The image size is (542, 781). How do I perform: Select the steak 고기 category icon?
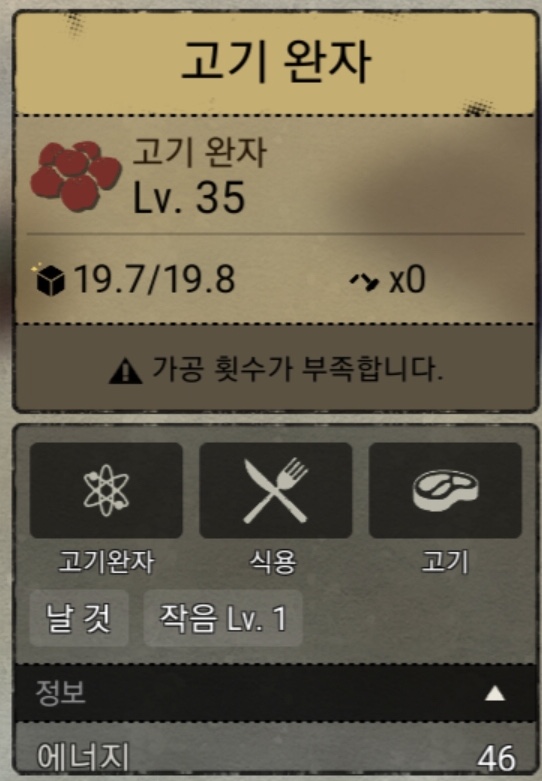click(445, 491)
